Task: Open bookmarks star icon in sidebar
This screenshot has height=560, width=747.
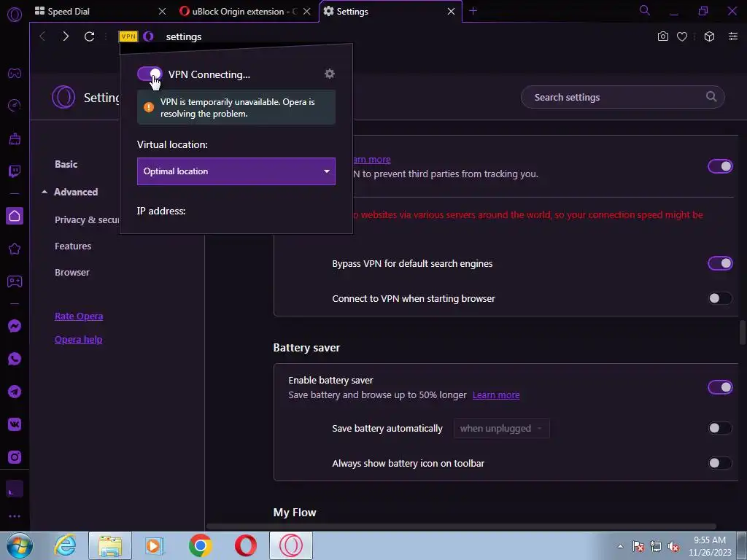Action: (x=15, y=249)
